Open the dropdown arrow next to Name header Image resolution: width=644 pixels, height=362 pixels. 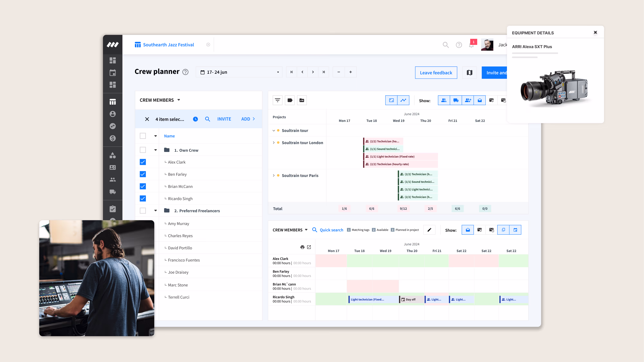tap(156, 136)
